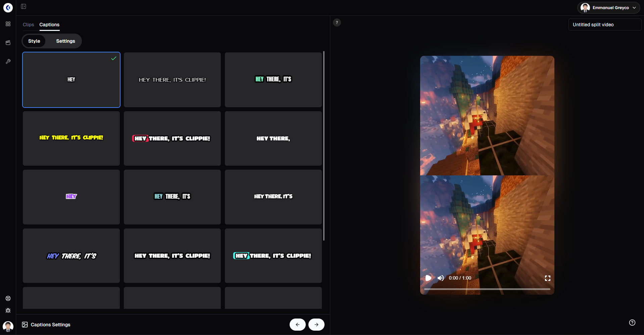Click the question mark help near the preview
The width and height of the screenshot is (644, 335).
[x=337, y=23]
